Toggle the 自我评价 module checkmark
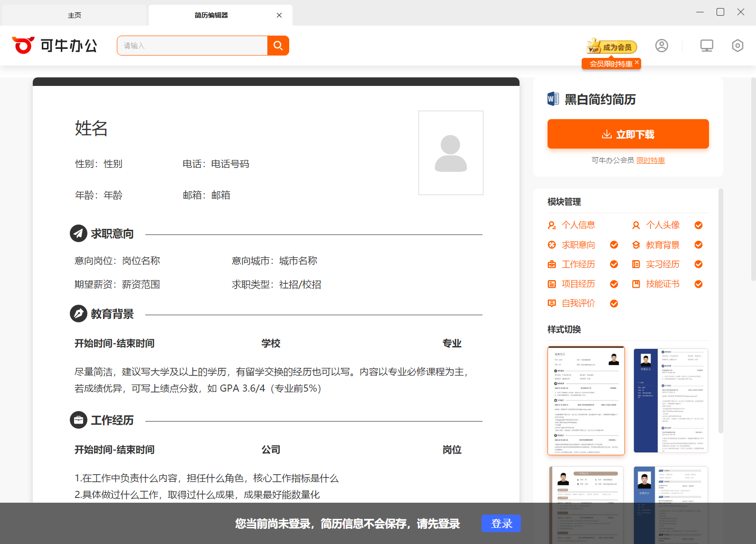Viewport: 756px width, 544px height. pos(614,303)
